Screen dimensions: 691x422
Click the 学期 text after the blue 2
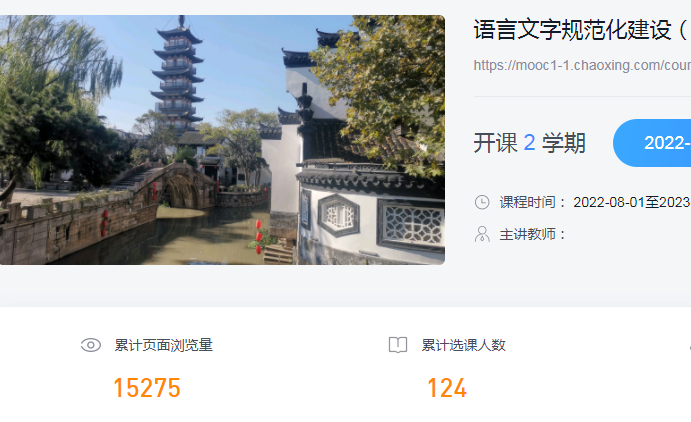(564, 143)
